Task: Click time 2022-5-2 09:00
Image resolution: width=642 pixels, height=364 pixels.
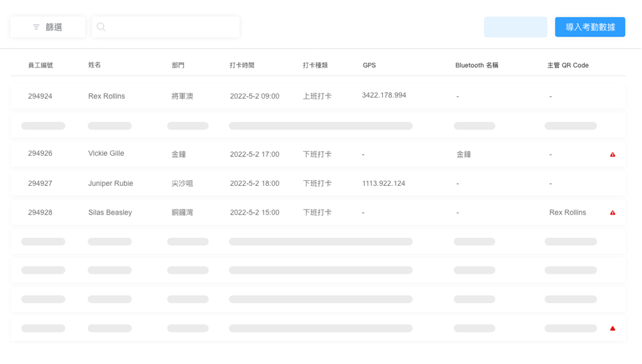Action: 255,96
